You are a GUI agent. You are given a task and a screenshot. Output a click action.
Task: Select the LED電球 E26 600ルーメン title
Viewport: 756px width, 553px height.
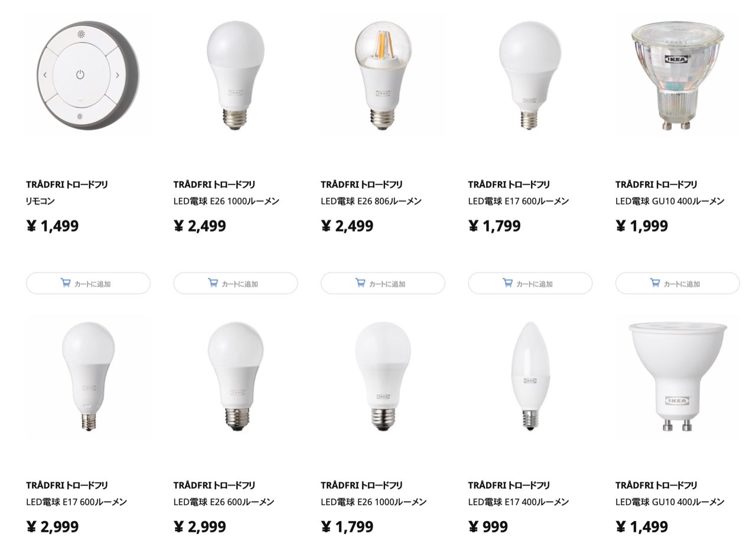tap(223, 502)
